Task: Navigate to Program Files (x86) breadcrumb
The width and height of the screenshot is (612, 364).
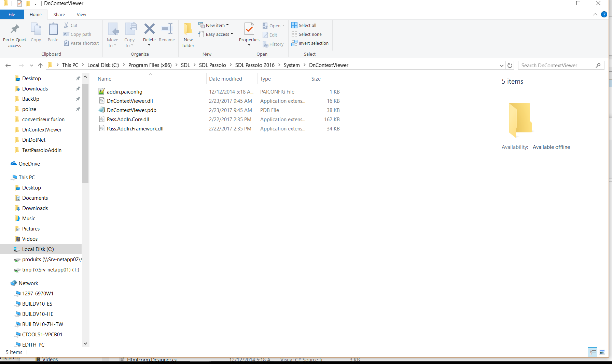Action: pos(150,65)
